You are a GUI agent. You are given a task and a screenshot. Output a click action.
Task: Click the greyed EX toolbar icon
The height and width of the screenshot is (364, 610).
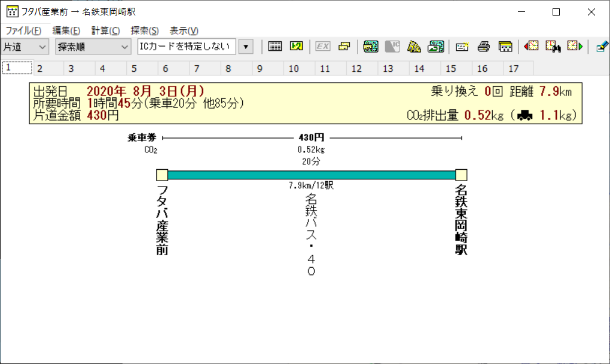pos(322,47)
